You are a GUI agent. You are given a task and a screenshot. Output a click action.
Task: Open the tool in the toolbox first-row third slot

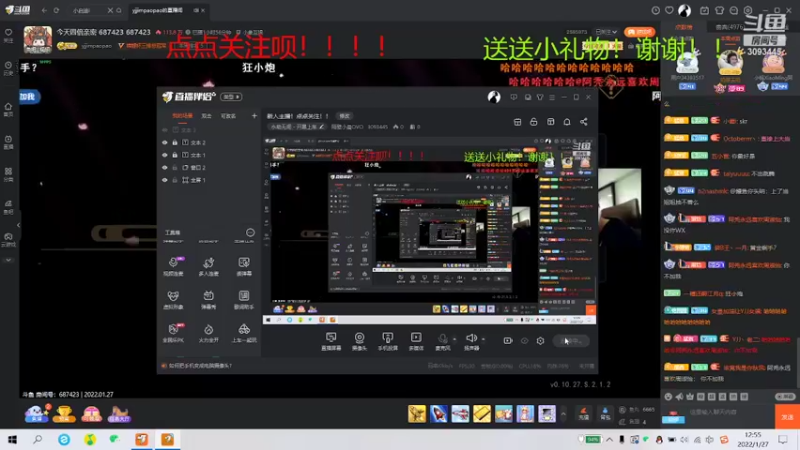click(x=244, y=266)
